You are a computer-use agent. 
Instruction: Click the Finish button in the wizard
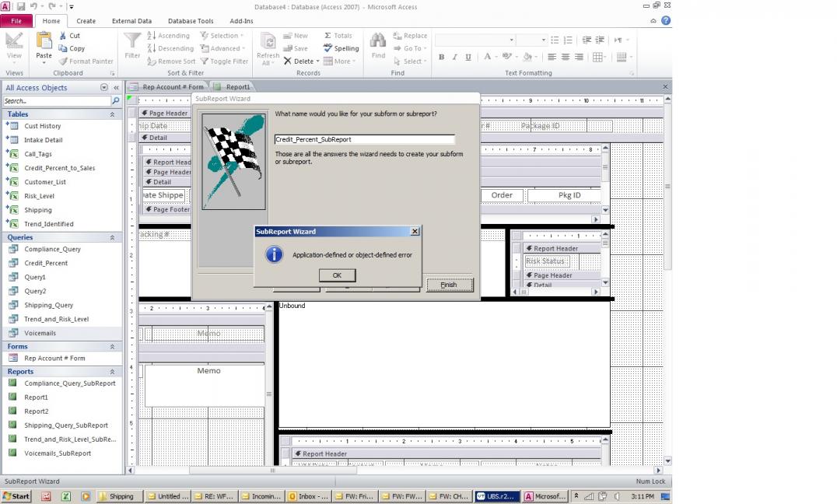449,285
